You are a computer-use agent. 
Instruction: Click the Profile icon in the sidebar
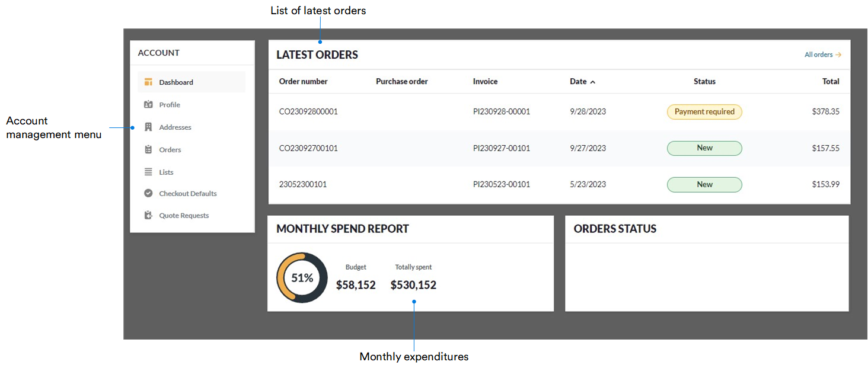[x=148, y=104]
